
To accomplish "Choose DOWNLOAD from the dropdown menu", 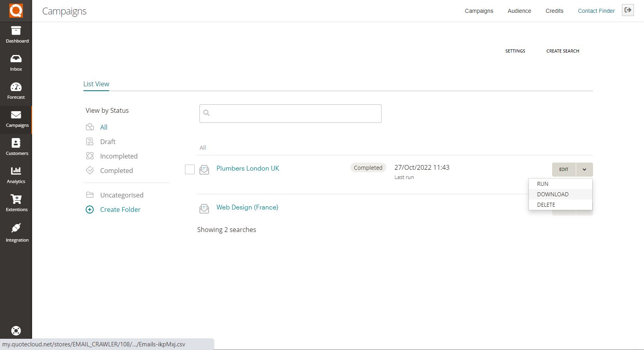I will [x=561, y=194].
